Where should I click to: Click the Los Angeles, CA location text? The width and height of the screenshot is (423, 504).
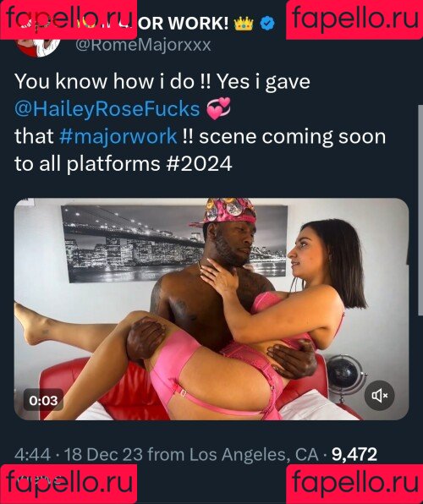pos(254,454)
